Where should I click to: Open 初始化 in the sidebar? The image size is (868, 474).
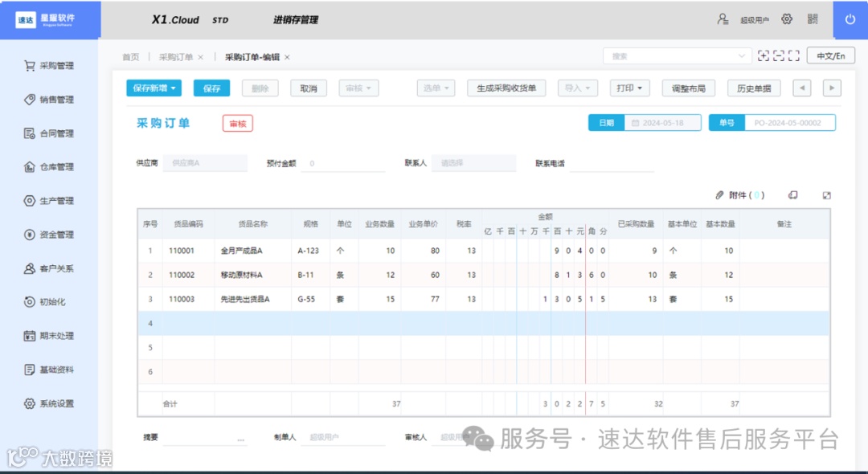tap(45, 302)
